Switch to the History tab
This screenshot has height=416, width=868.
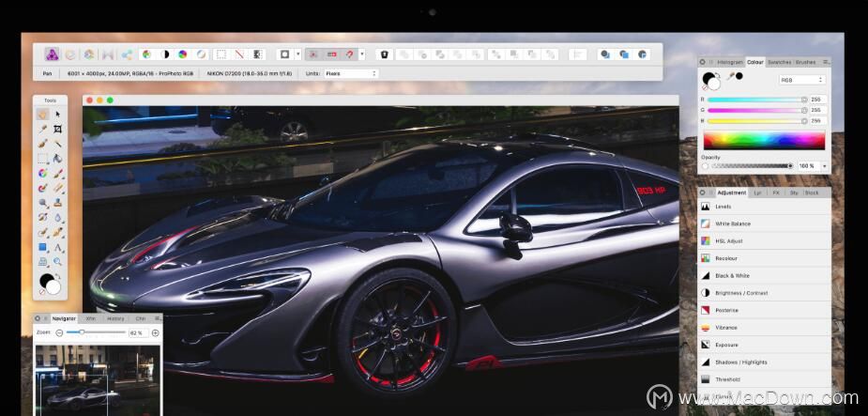(115, 318)
